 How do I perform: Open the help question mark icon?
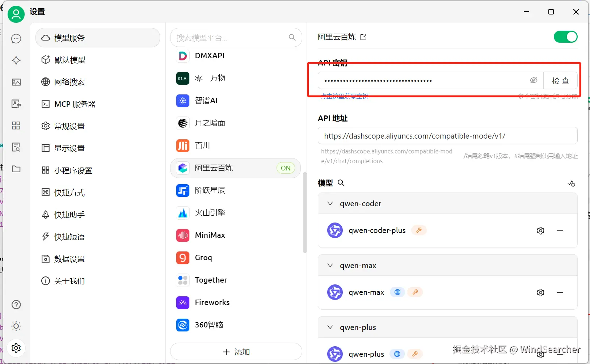[x=16, y=305]
